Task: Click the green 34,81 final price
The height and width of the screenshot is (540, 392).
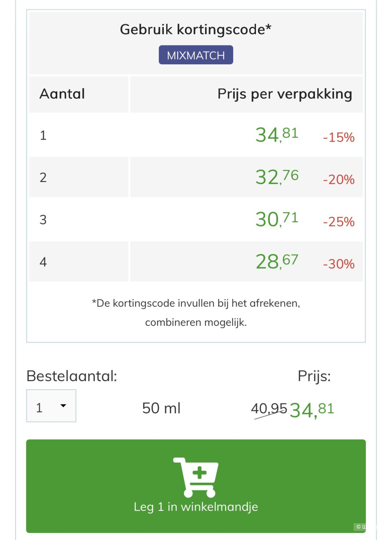Action: pos(312,410)
